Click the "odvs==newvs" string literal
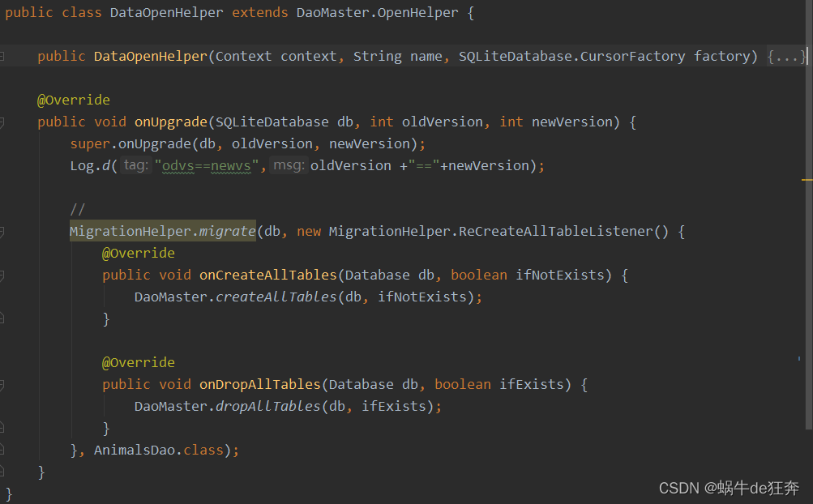Screen dimensions: 813x504 pyautogui.click(x=207, y=166)
